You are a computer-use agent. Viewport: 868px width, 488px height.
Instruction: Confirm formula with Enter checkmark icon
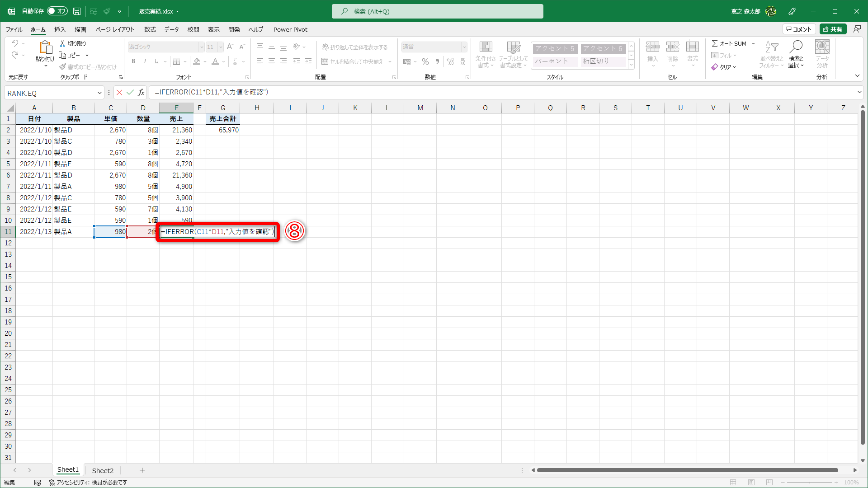[x=130, y=92]
